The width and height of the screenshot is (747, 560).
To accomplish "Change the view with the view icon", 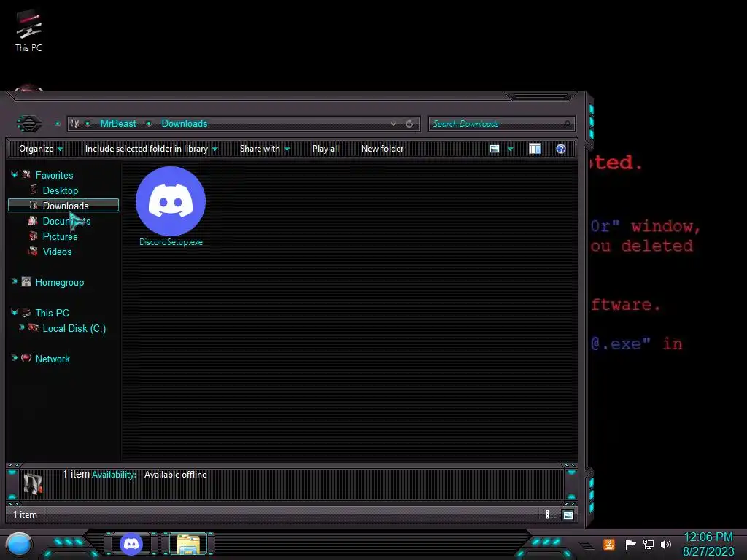I will point(495,149).
